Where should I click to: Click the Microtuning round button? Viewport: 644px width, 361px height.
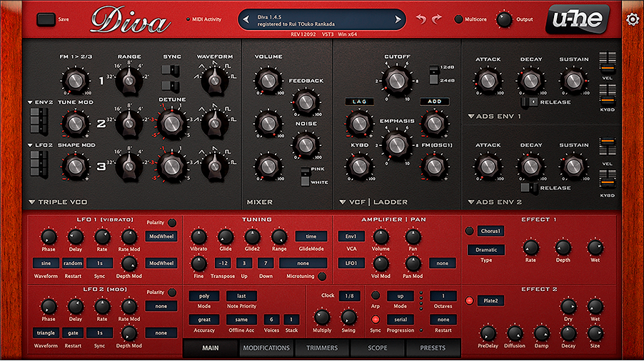(x=322, y=277)
